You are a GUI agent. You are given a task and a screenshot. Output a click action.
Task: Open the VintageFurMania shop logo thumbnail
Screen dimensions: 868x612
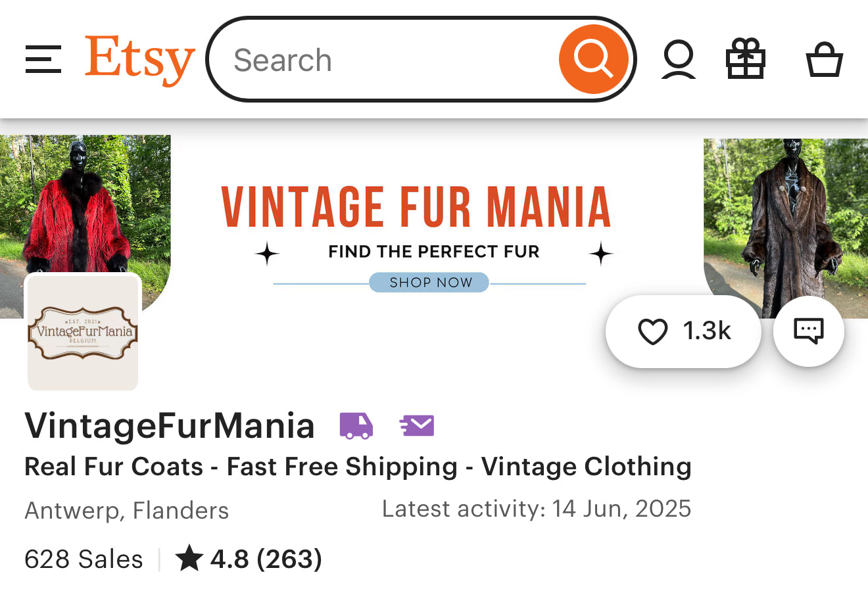83,333
